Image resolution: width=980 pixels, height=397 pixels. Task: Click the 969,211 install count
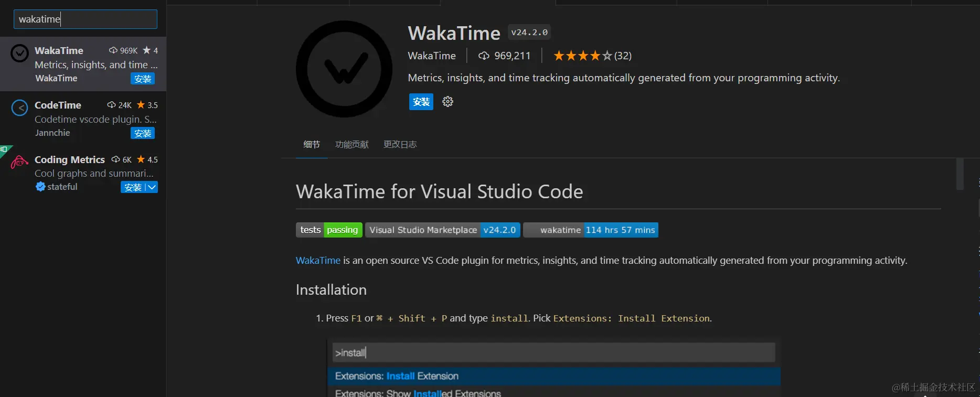513,56
